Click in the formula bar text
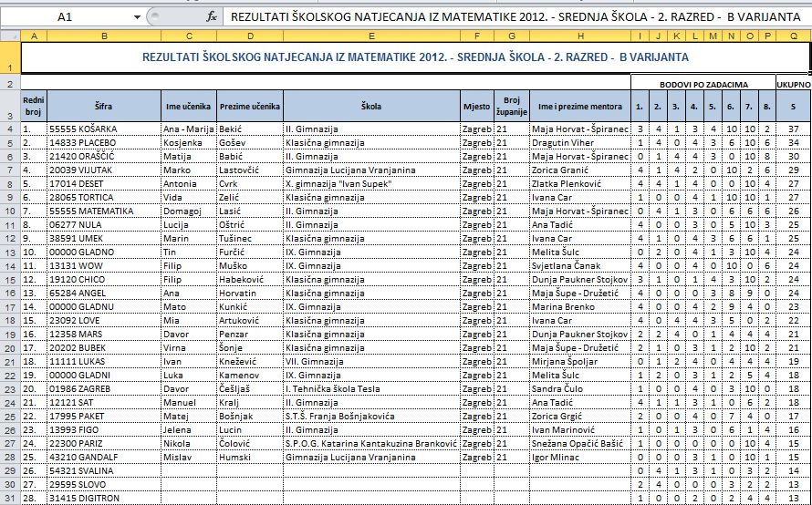Viewport: 812px width, 505px height. tap(515, 17)
